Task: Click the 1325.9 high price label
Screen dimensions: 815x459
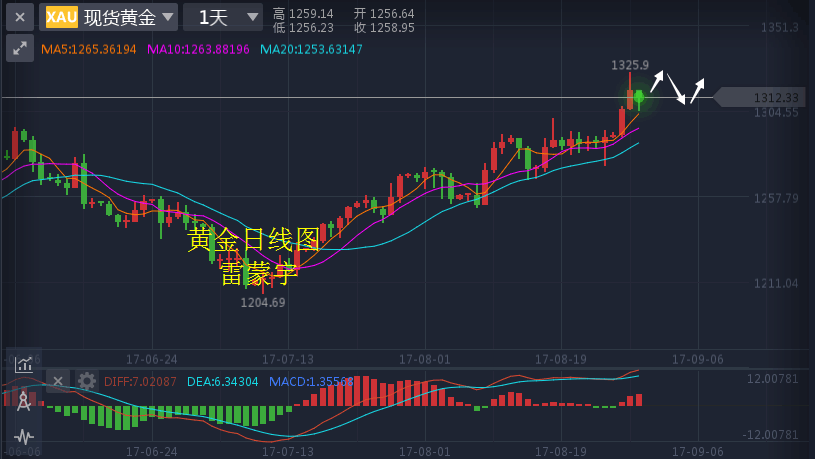Action: click(630, 65)
